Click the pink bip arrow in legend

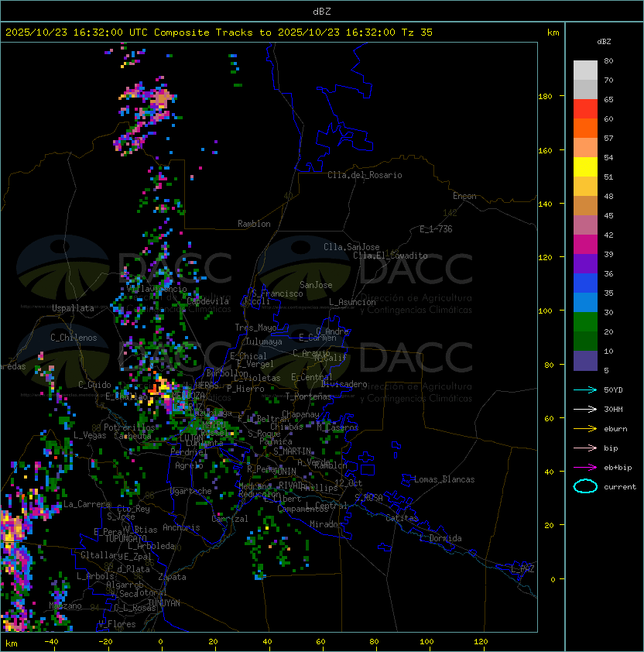tap(585, 448)
